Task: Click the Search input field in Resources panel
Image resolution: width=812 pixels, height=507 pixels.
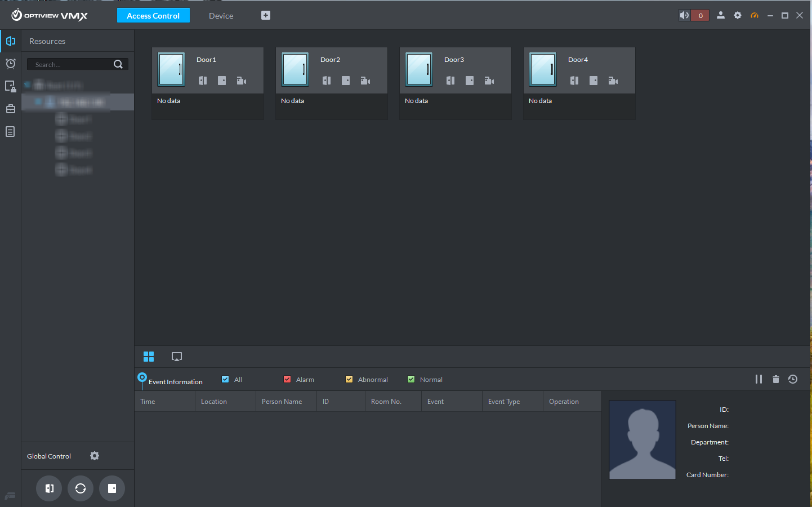Action: tap(73, 64)
